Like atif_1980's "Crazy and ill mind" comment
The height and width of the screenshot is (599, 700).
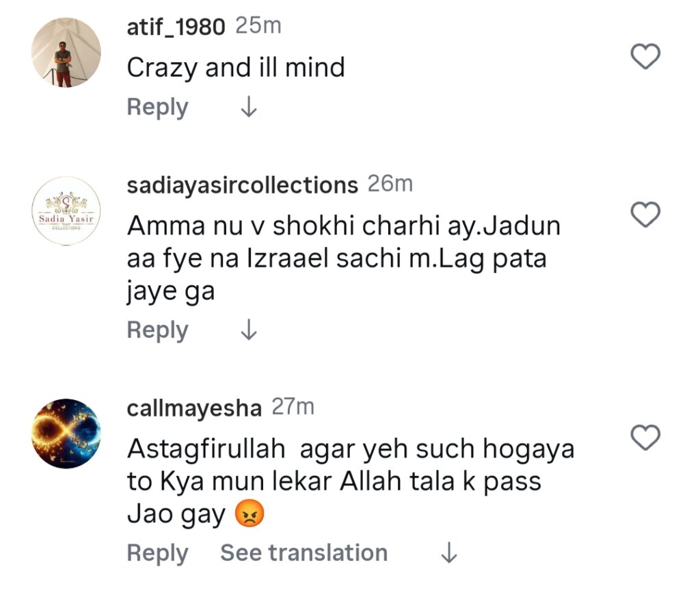(644, 57)
